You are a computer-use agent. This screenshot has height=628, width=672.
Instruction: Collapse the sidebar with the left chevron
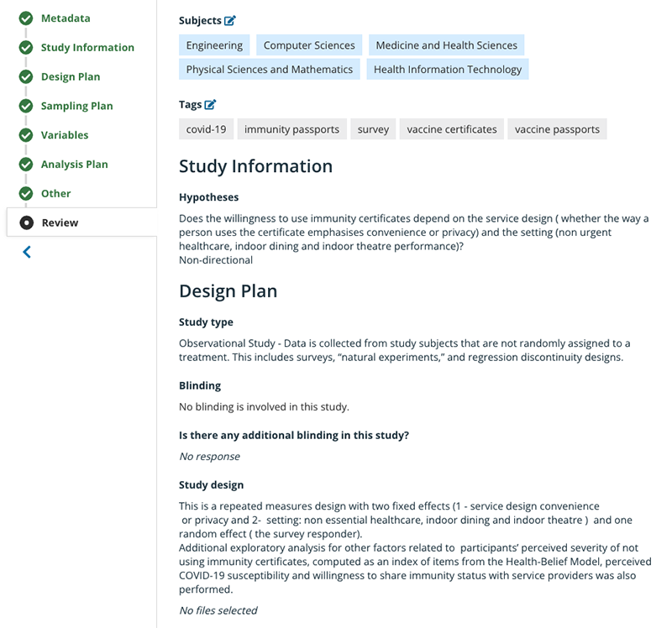27,252
